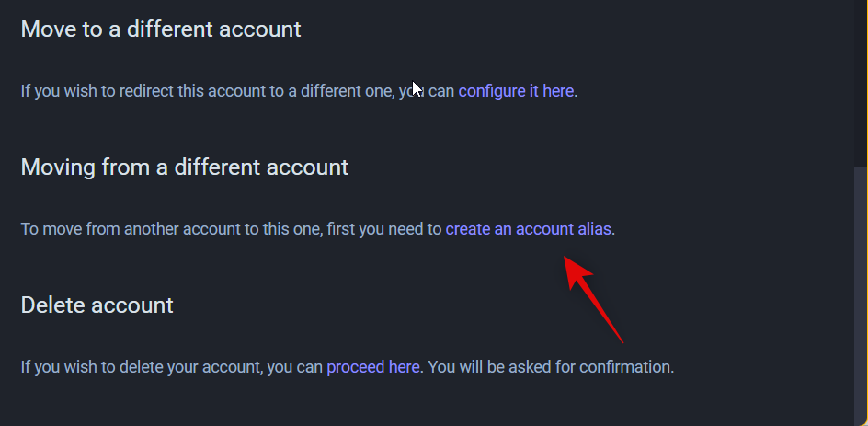Click the vertical scrollbar thumb
The height and width of the screenshot is (426, 868).
pos(861,294)
